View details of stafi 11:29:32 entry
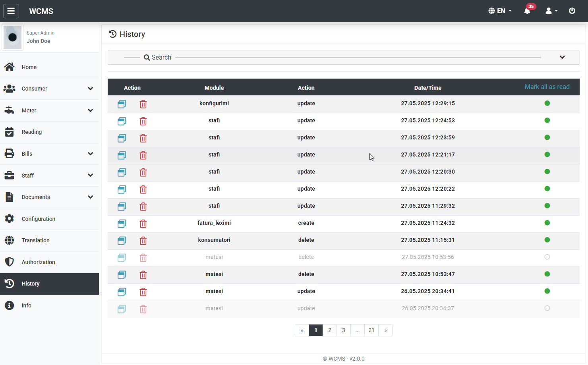The height and width of the screenshot is (365, 588). (122, 207)
